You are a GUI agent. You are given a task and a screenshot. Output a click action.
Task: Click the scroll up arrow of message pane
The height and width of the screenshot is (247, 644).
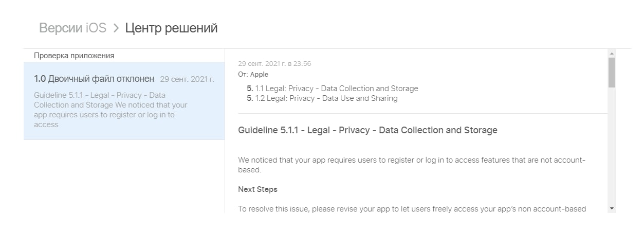tap(612, 54)
